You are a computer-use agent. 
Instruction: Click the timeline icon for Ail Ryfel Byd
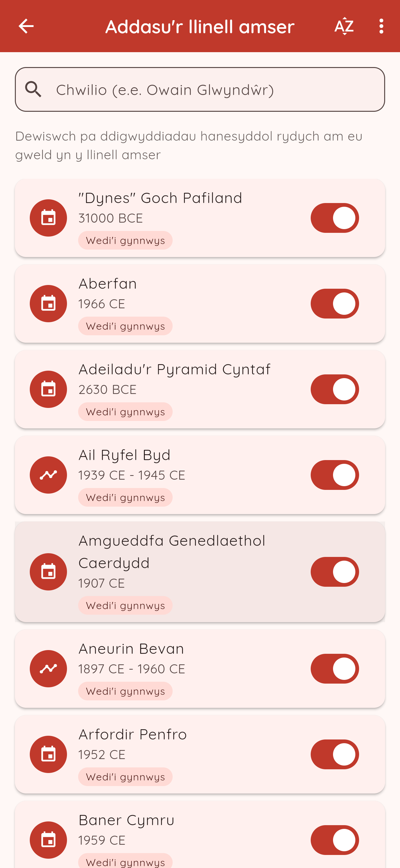[48, 475]
